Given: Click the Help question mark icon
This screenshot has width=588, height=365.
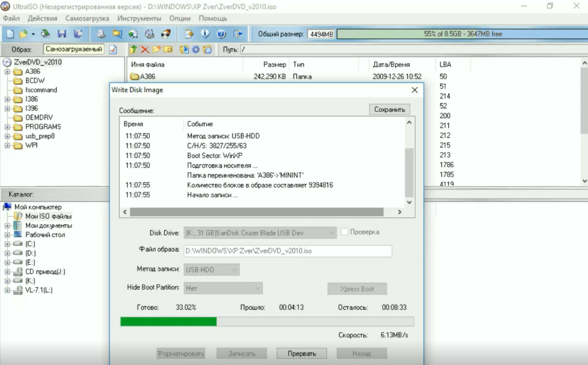Looking at the screenshot, I should [x=221, y=34].
